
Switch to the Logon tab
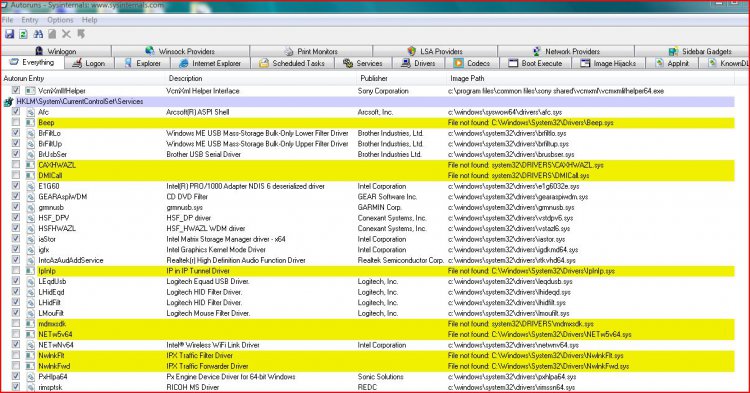(x=88, y=63)
